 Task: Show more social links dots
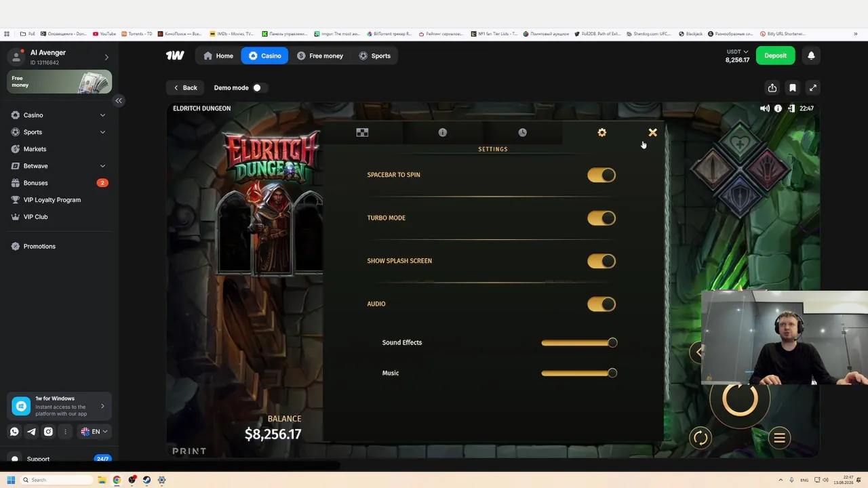click(x=65, y=432)
